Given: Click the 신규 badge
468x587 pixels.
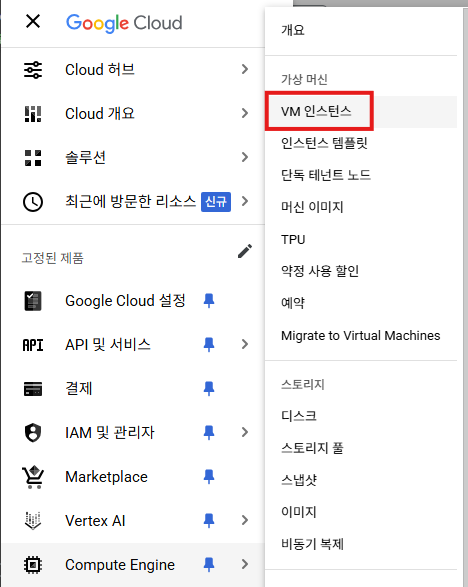Looking at the screenshot, I should (x=216, y=202).
